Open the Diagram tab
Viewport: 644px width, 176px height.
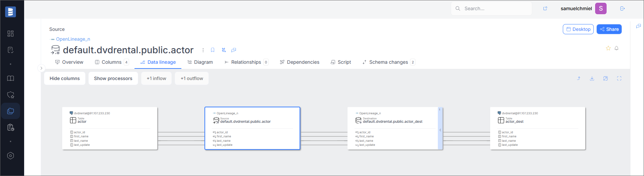point(200,62)
